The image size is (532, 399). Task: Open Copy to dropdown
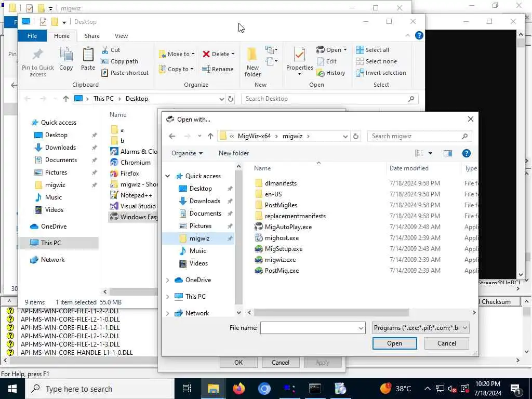[177, 69]
